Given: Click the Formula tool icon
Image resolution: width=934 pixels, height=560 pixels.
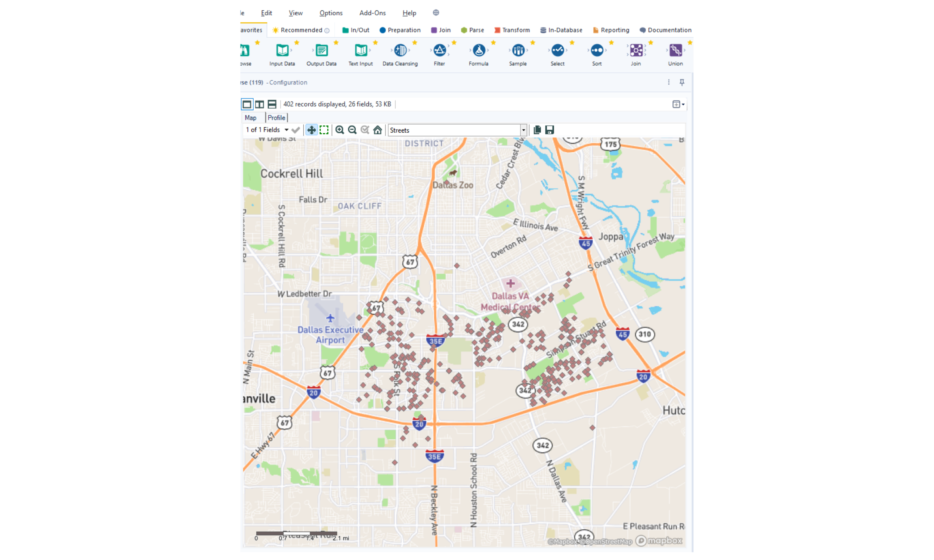Looking at the screenshot, I should 479,50.
